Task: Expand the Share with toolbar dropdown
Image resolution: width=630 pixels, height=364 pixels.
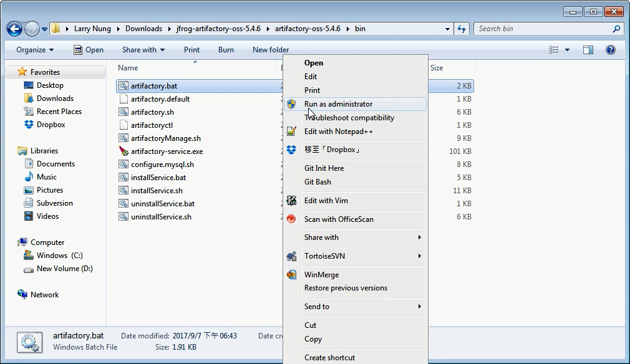Action: pos(143,50)
